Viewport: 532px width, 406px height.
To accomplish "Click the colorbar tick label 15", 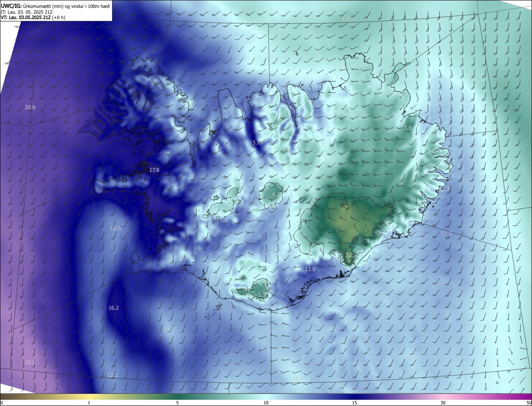I will click(x=355, y=403).
